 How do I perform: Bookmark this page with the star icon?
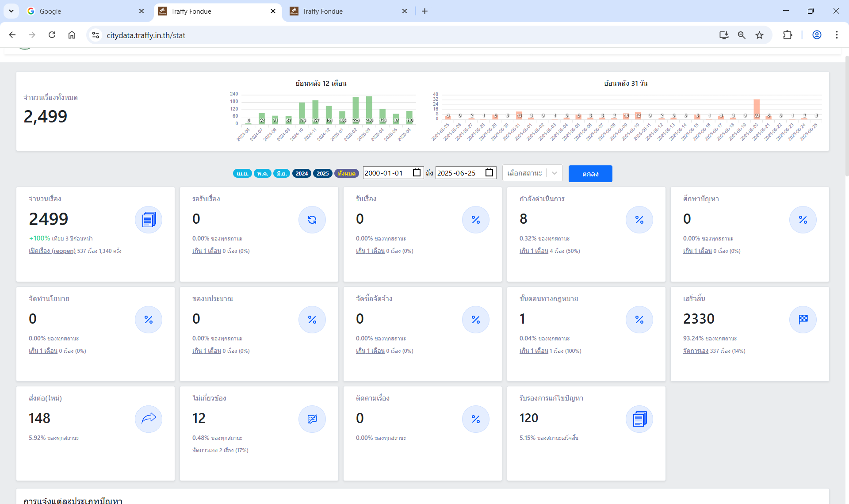(759, 35)
